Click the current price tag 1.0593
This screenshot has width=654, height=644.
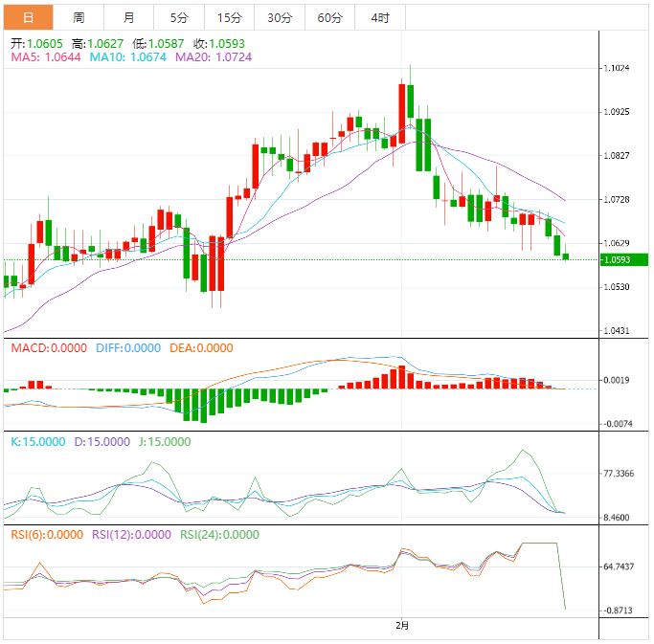click(x=622, y=259)
